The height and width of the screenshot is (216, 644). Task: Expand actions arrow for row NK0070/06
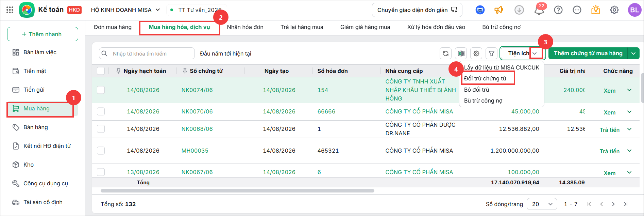(x=629, y=112)
